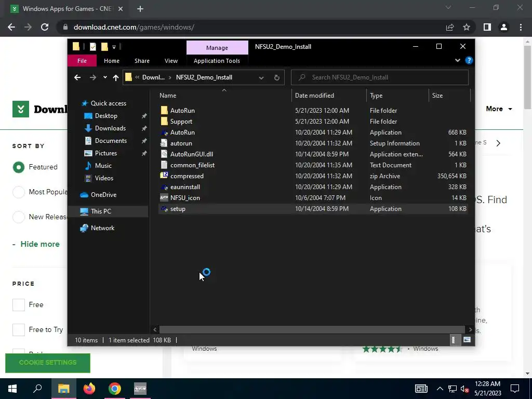532x399 pixels.
Task: Open Windows Start menu
Action: pyautogui.click(x=12, y=389)
